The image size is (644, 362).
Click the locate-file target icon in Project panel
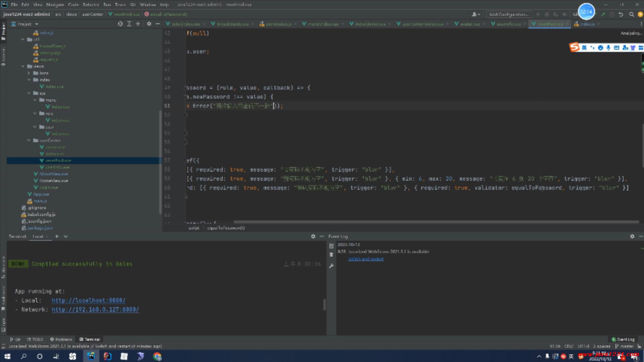click(120, 24)
